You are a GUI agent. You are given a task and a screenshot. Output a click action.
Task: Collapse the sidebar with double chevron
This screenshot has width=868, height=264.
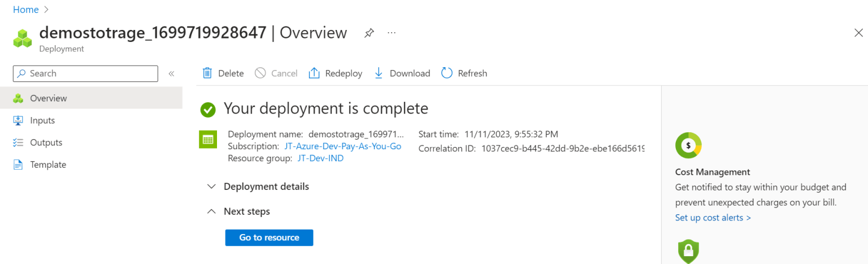171,73
